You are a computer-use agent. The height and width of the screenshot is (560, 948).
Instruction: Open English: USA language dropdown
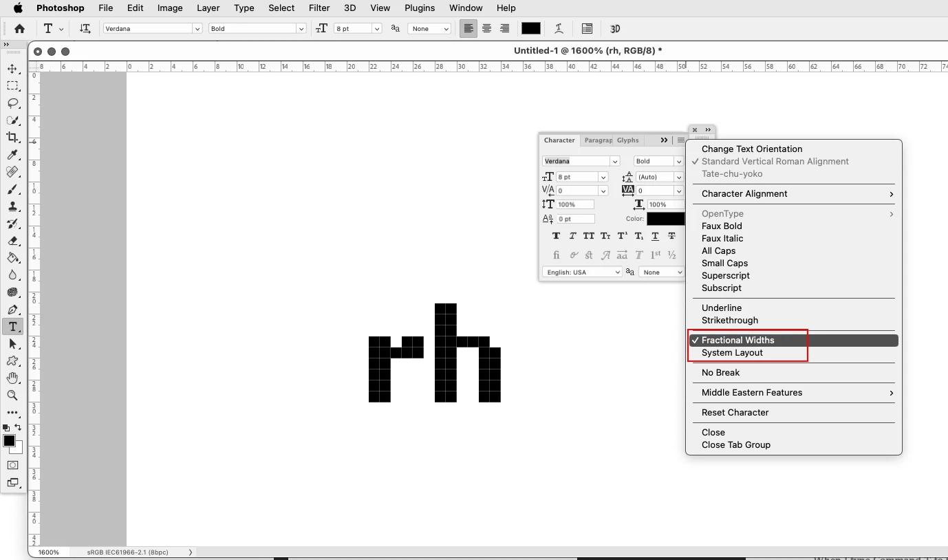pos(582,272)
